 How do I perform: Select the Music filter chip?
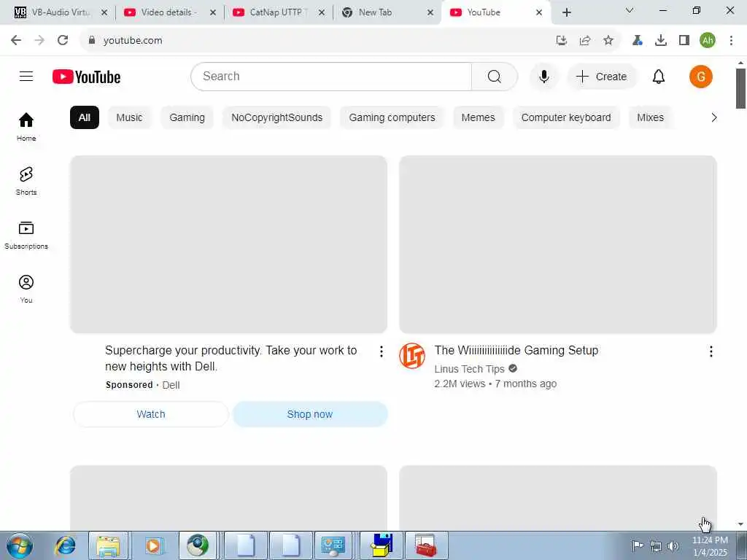pos(129,117)
